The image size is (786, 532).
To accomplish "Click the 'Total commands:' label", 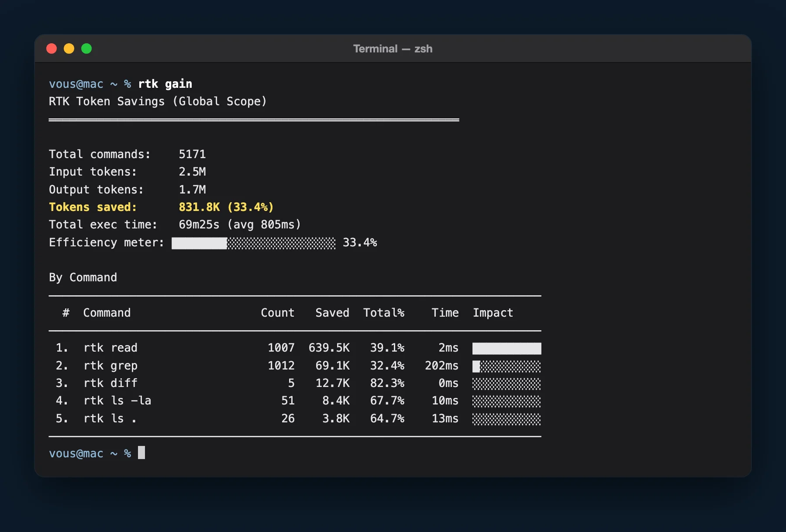I will [x=100, y=154].
